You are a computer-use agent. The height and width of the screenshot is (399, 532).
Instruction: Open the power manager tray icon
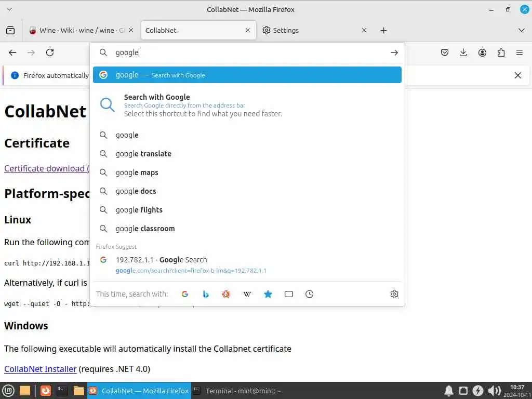478,391
